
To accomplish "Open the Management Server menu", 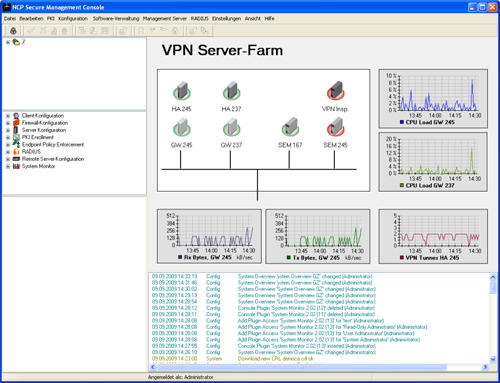I will pyautogui.click(x=165, y=19).
